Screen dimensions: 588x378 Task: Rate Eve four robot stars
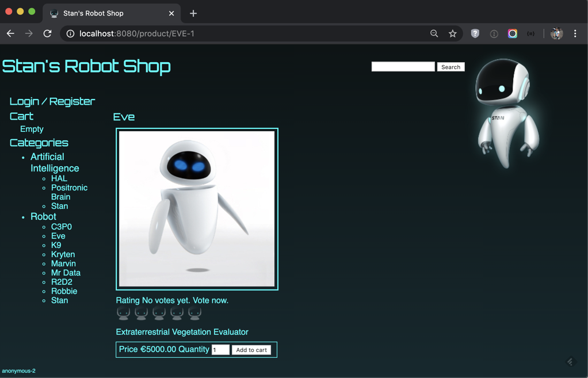click(177, 313)
